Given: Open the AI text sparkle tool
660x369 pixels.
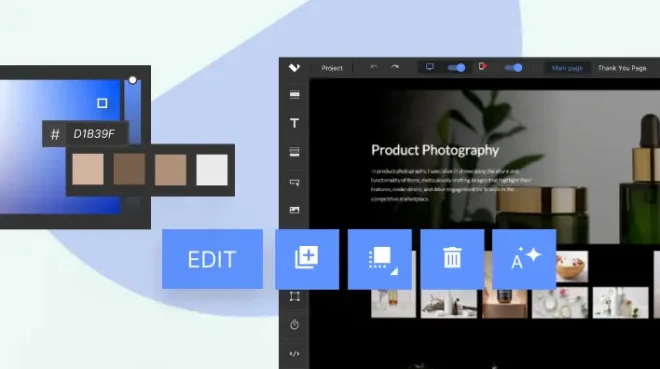Looking at the screenshot, I should pos(524,259).
